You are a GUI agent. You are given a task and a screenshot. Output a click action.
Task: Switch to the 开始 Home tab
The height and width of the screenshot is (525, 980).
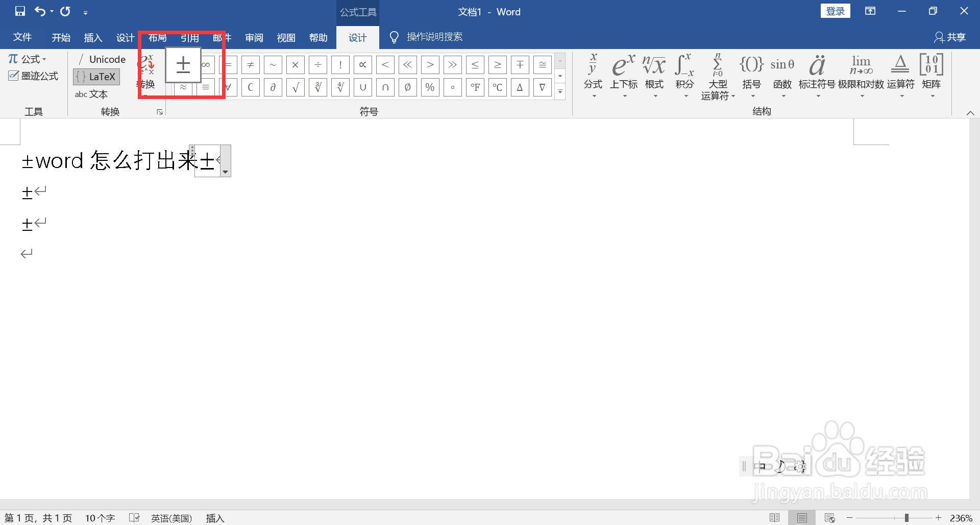click(x=61, y=37)
